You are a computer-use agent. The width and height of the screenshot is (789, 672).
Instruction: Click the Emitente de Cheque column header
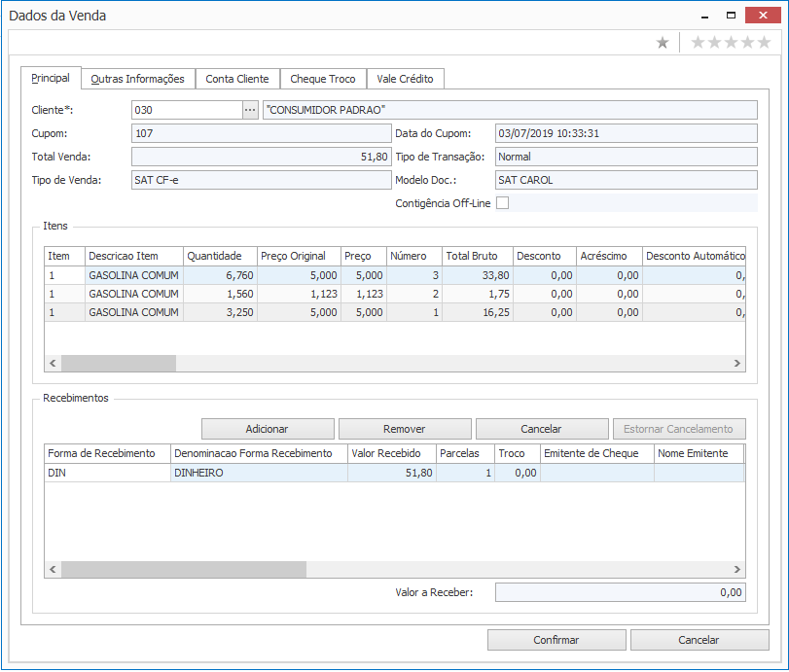click(597, 454)
